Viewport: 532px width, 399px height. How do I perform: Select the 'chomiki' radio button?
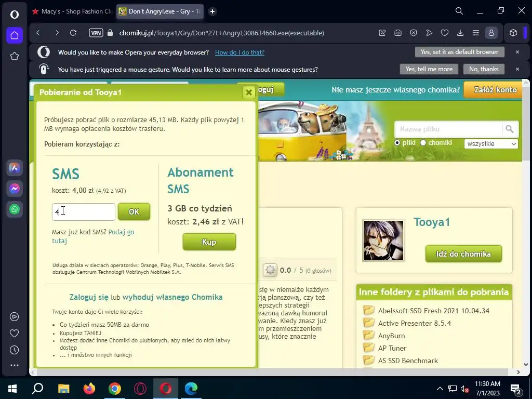pyautogui.click(x=423, y=143)
